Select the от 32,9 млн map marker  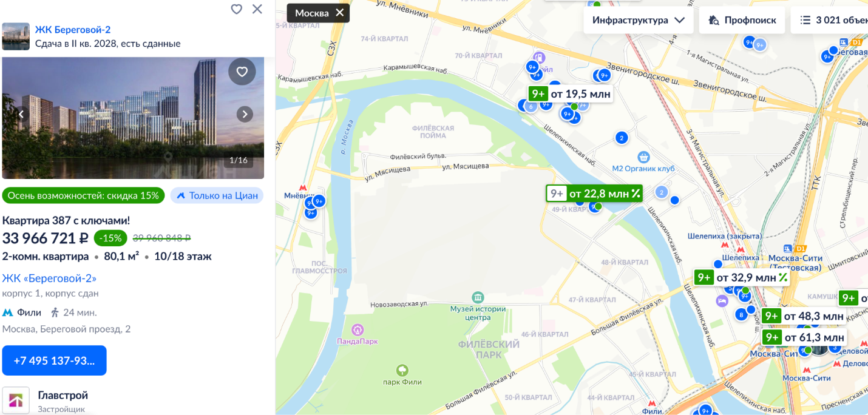742,277
